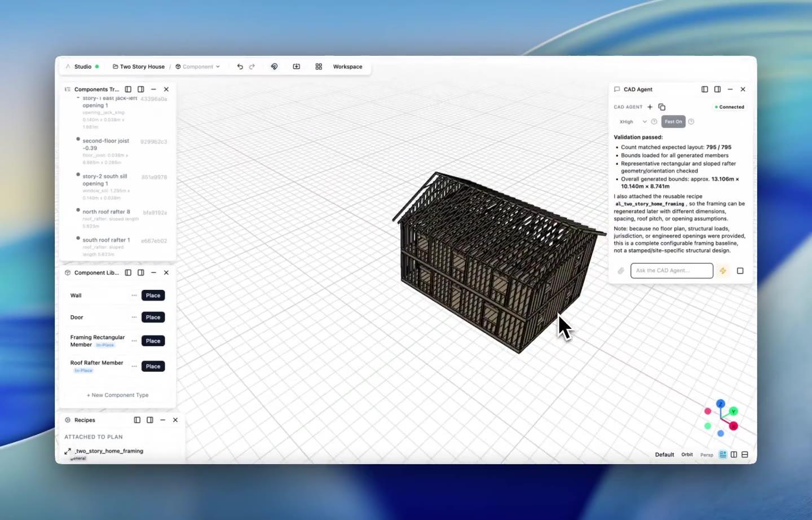Click the Wall component name
The width and height of the screenshot is (812, 520).
(x=76, y=296)
